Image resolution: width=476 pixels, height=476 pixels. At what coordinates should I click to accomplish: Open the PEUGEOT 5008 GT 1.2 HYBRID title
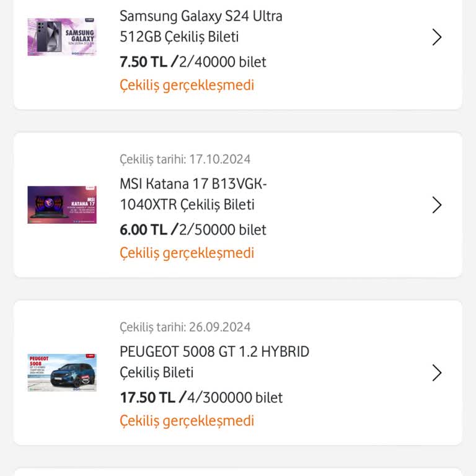214,362
